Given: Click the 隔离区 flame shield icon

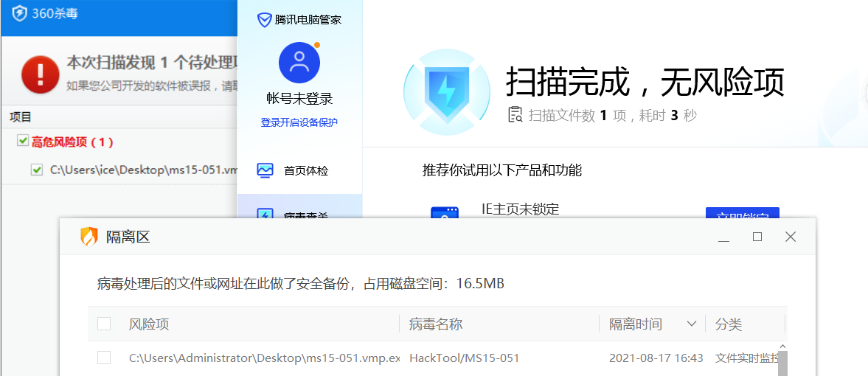Looking at the screenshot, I should [x=89, y=237].
